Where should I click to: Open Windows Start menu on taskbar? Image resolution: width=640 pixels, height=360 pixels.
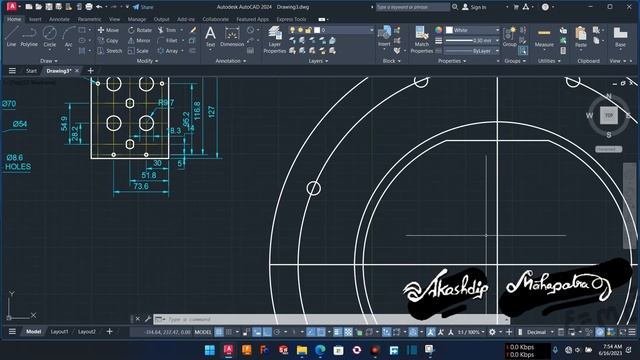(x=210, y=350)
